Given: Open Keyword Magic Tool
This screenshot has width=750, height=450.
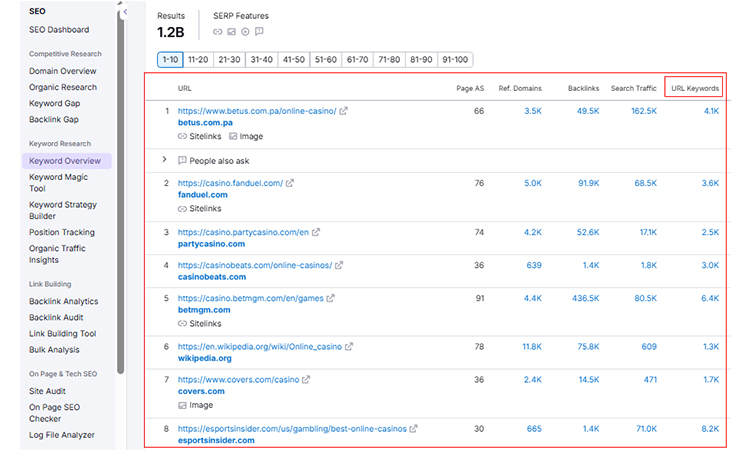Looking at the screenshot, I should 58,183.
